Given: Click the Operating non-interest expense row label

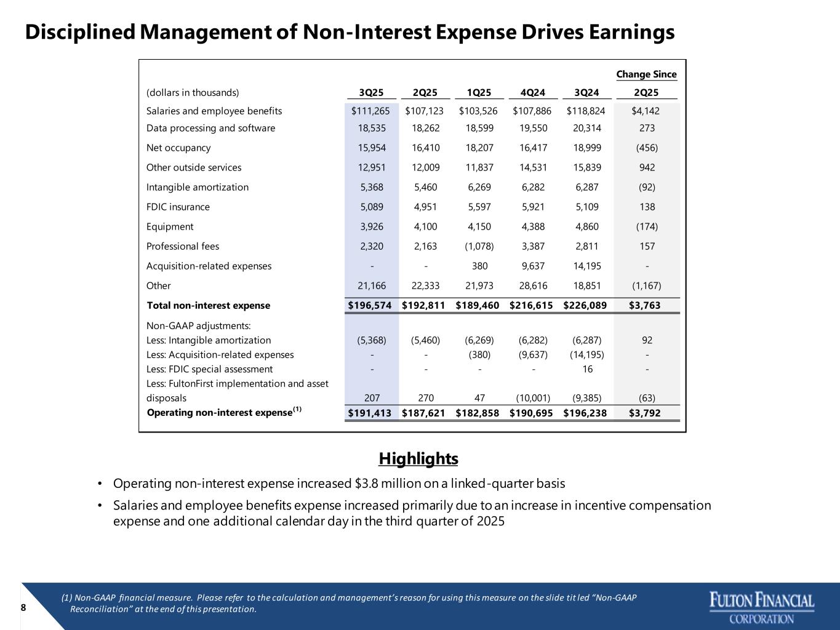Looking at the screenshot, I should pyautogui.click(x=220, y=412).
